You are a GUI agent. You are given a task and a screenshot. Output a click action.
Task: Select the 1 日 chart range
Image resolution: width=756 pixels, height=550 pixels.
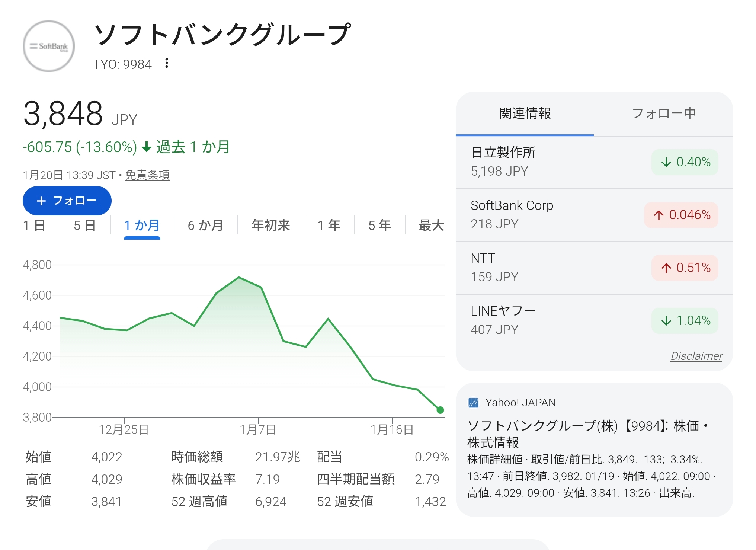[34, 226]
